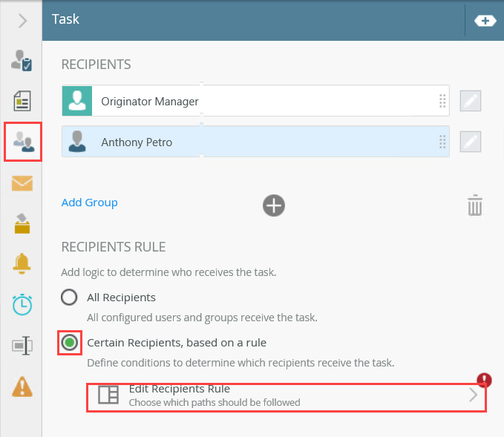Viewport: 504px width, 437px height.
Task: Edit the Anthony Petro recipient
Action: (471, 142)
